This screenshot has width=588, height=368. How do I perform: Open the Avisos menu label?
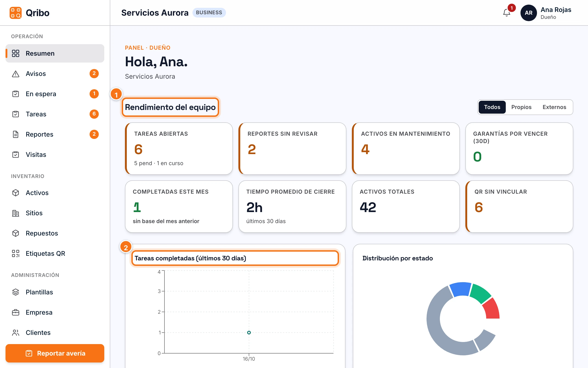(36, 74)
